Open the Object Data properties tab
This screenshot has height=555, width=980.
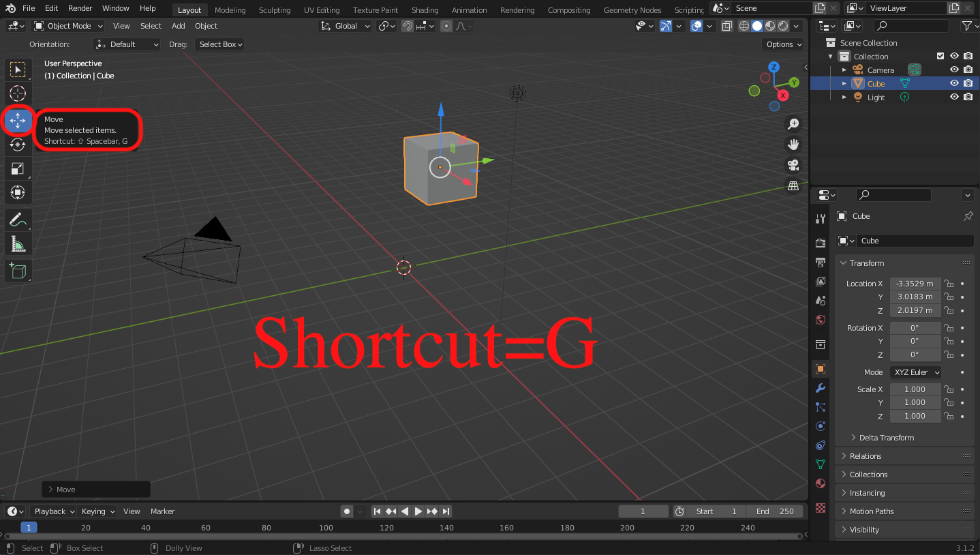point(821,464)
